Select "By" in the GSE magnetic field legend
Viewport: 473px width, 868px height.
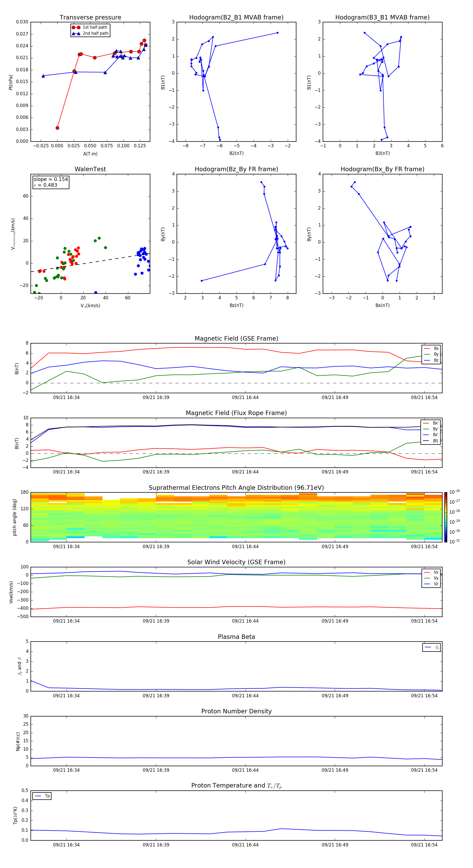click(431, 355)
